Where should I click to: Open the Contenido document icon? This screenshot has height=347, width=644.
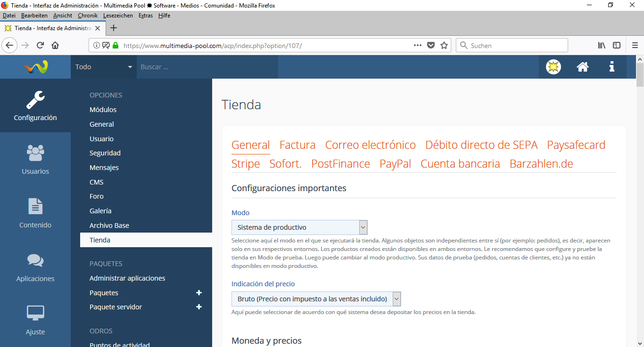(x=35, y=207)
